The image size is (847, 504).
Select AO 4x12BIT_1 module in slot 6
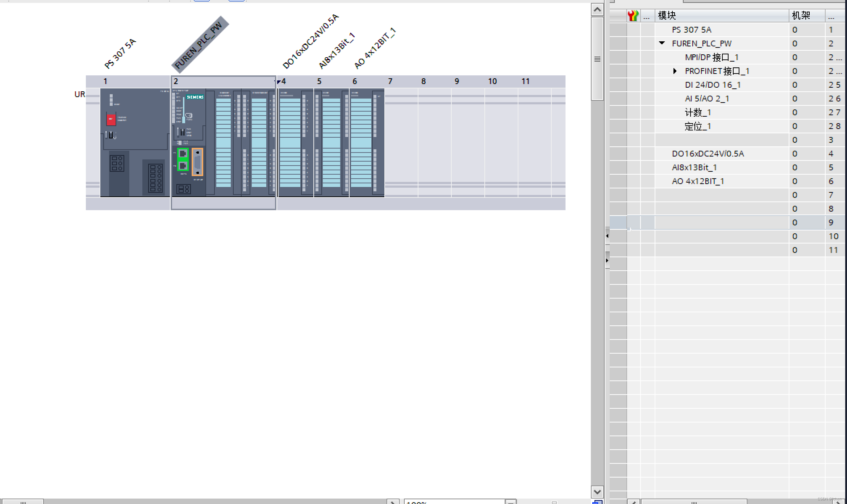click(367, 142)
